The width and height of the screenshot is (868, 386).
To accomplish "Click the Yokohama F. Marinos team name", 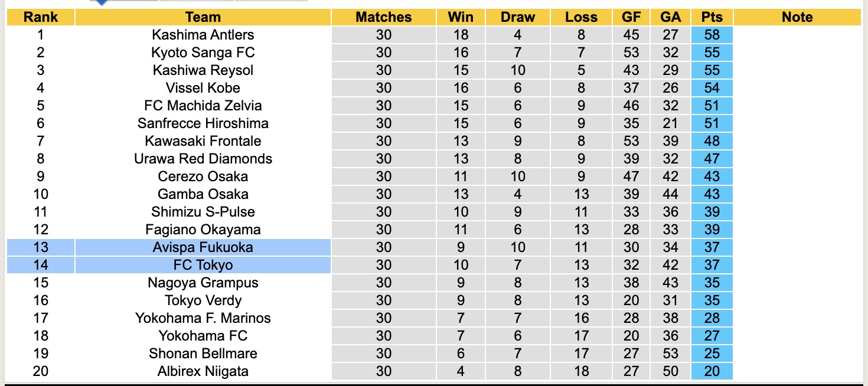I will coord(203,318).
